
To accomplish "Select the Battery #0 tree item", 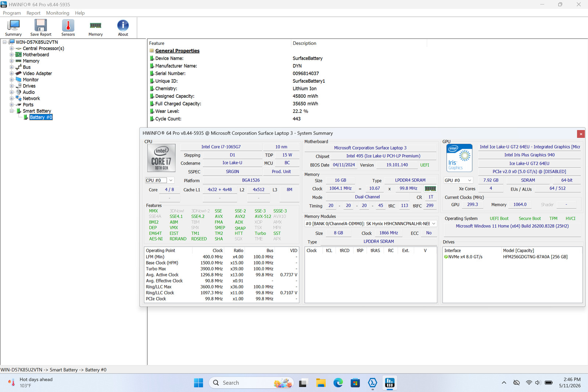I will [41, 117].
